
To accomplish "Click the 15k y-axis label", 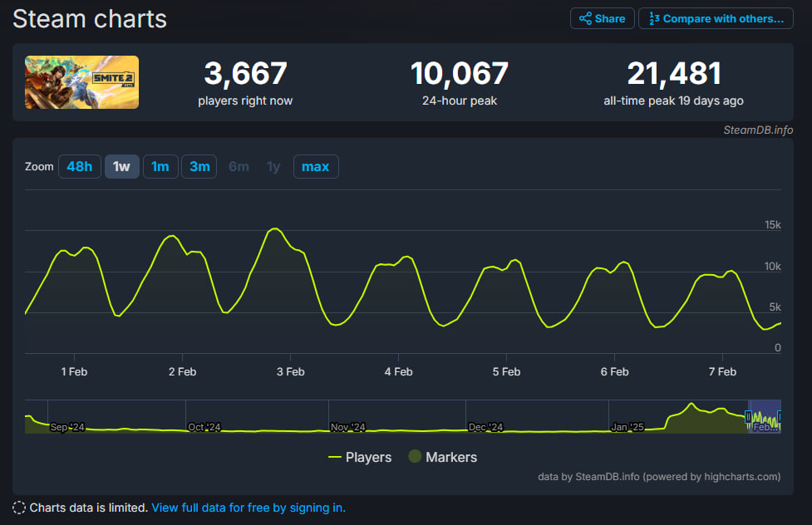I will click(x=773, y=225).
